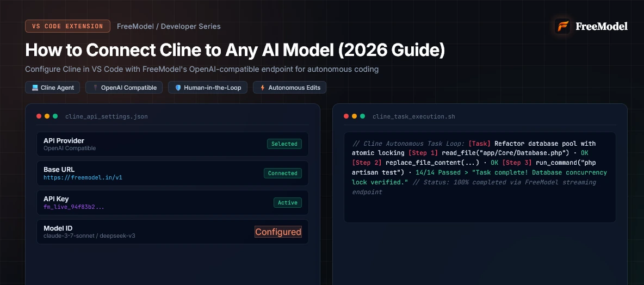Click the [Task] label in terminal code
Screen dimensions: 644x285
tap(480, 144)
